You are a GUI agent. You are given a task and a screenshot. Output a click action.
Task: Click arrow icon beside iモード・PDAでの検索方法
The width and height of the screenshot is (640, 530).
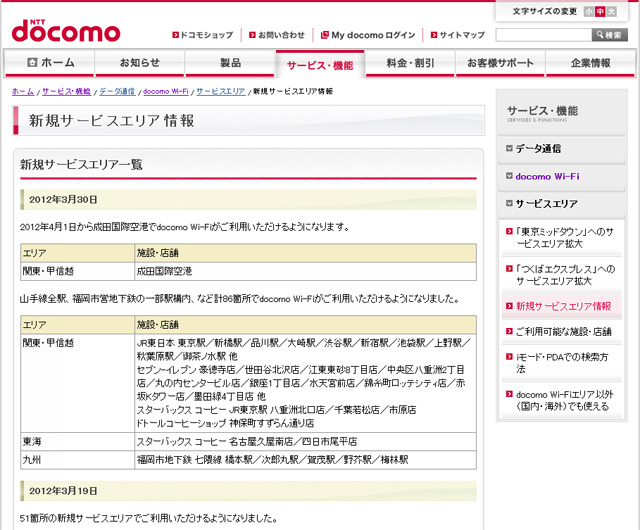click(x=509, y=356)
